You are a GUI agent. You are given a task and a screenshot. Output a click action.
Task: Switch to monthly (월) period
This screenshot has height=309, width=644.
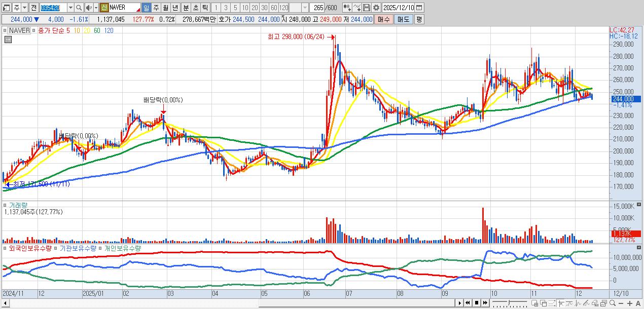point(166,8)
